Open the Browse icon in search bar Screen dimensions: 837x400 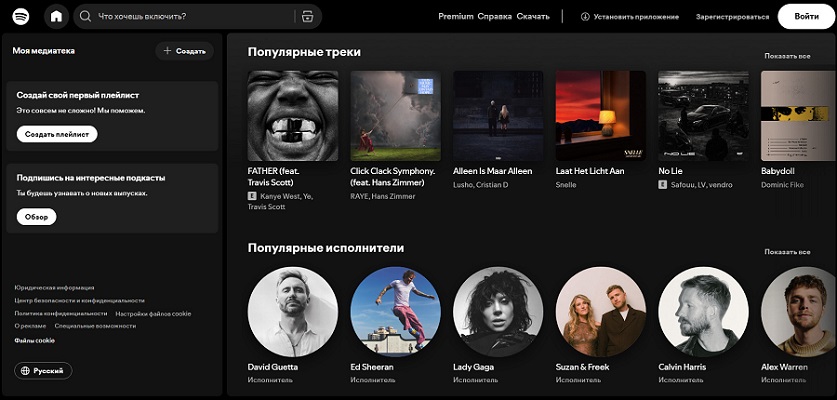307,17
